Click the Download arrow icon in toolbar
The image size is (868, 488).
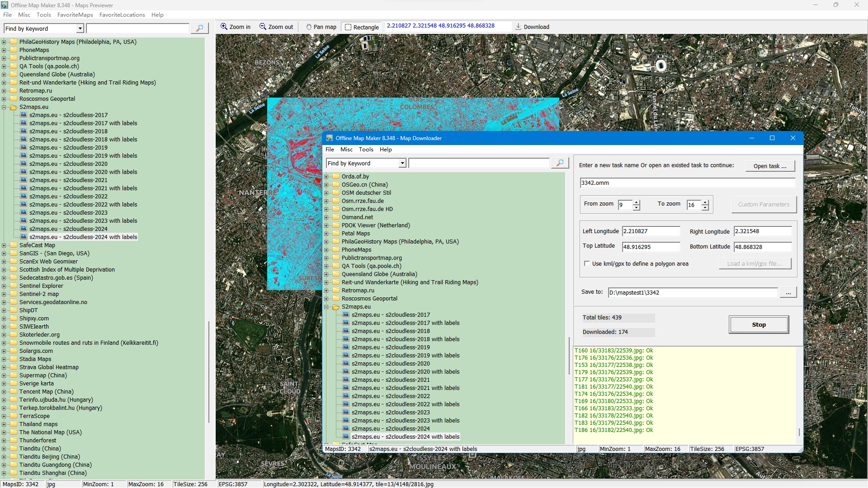pos(519,27)
